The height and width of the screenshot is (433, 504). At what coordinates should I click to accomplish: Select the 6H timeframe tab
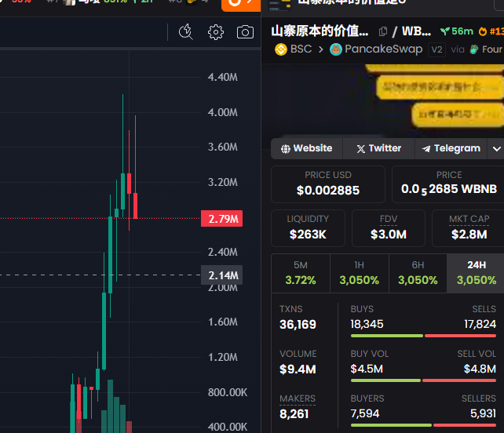pos(418,273)
